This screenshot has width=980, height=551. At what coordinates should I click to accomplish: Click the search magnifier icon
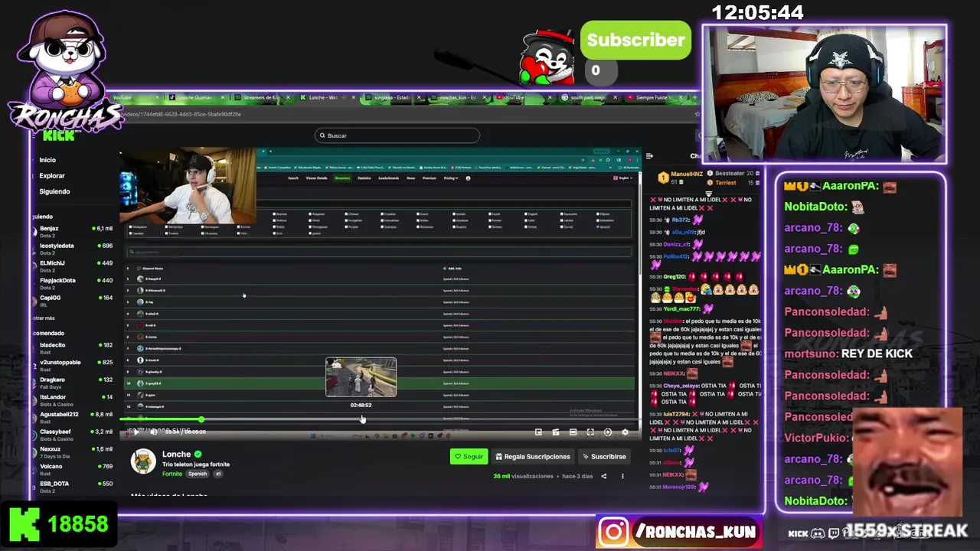[x=322, y=135]
